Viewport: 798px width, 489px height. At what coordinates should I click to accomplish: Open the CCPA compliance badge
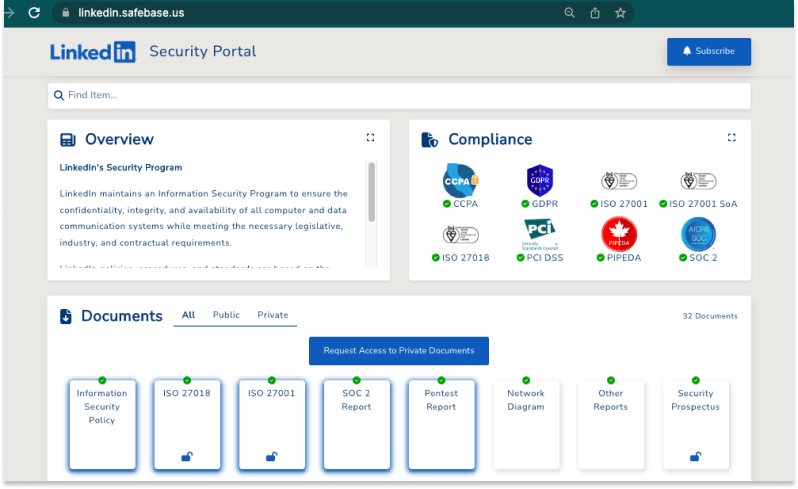coord(461,181)
